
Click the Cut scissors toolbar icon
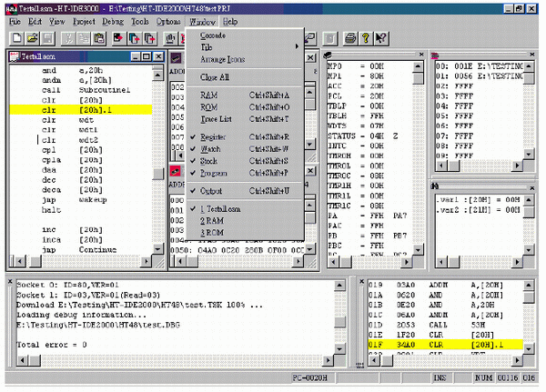point(68,38)
